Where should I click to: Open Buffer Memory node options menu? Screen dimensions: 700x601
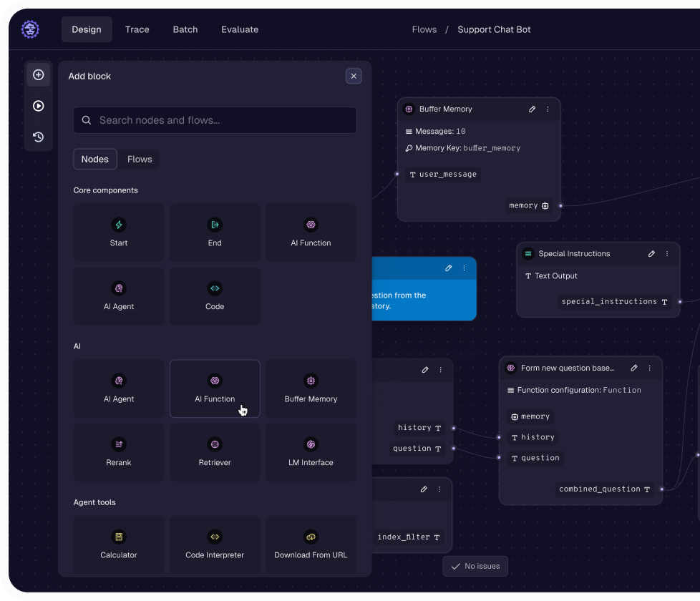(548, 109)
